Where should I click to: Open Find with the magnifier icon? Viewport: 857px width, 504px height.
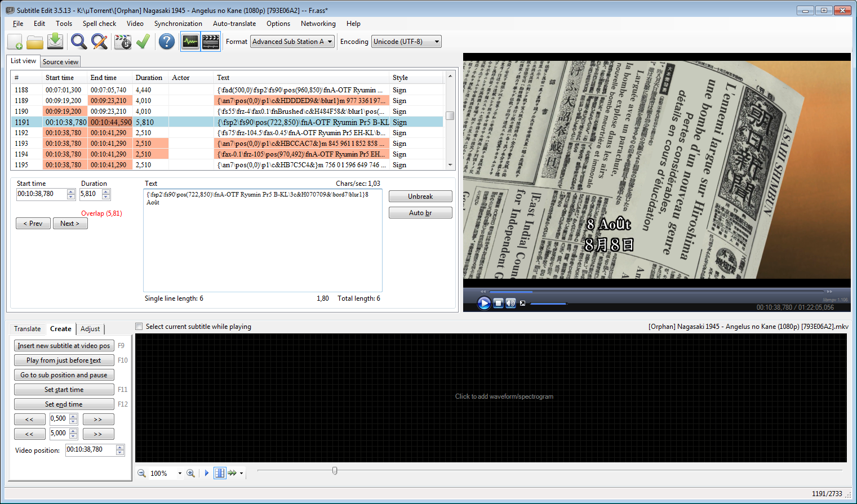[x=78, y=42]
